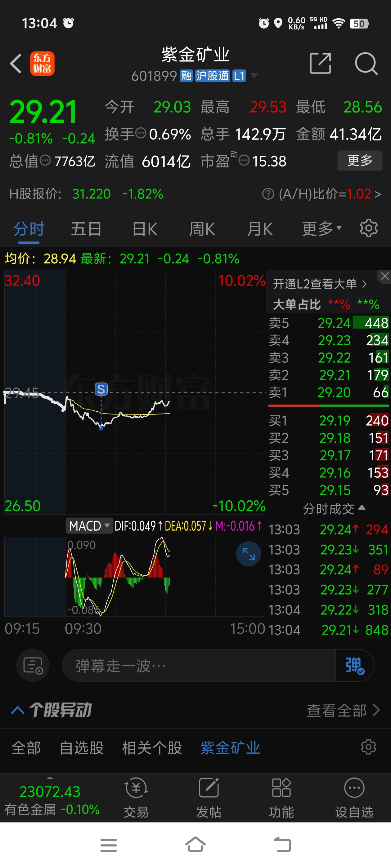This screenshot has width=391, height=868.
Task: Select the 自选股 filter tab
Action: (x=82, y=748)
